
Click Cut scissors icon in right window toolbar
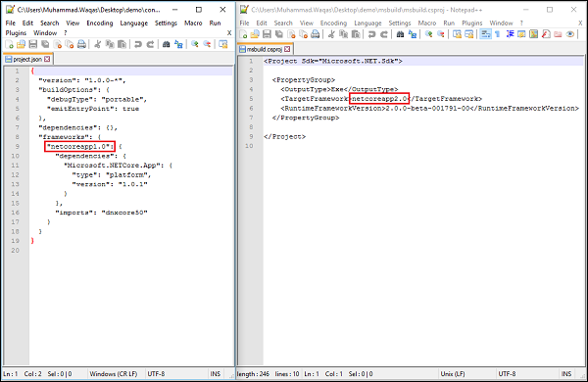[x=331, y=34]
